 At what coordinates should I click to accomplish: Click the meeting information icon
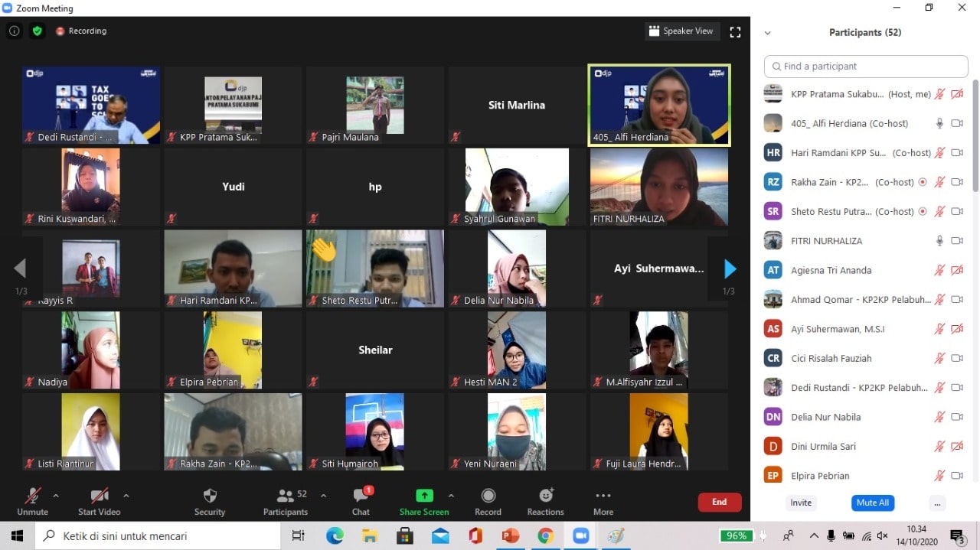[14, 31]
